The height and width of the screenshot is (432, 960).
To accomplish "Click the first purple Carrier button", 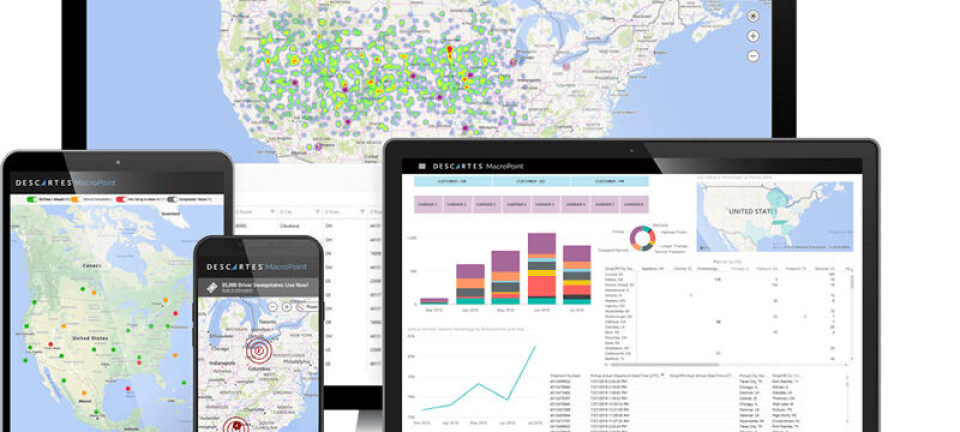I will coord(428,204).
